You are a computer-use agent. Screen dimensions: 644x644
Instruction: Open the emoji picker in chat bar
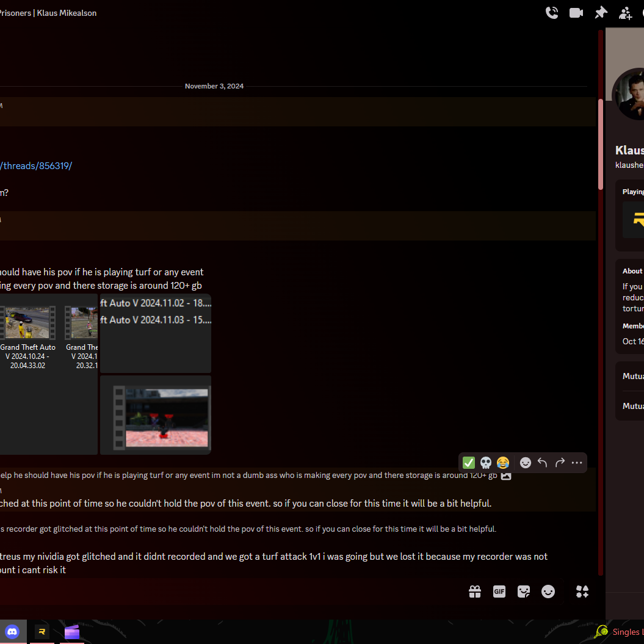pos(548,592)
